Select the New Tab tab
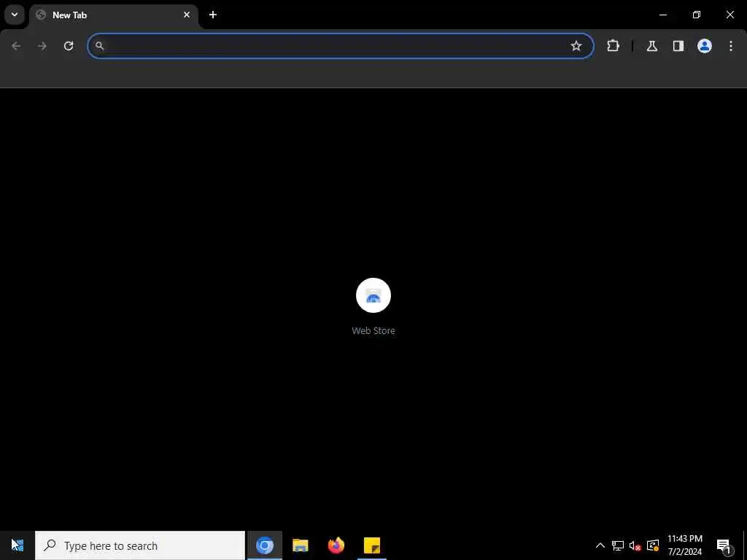Viewport: 747px width, 560px height. [113, 15]
